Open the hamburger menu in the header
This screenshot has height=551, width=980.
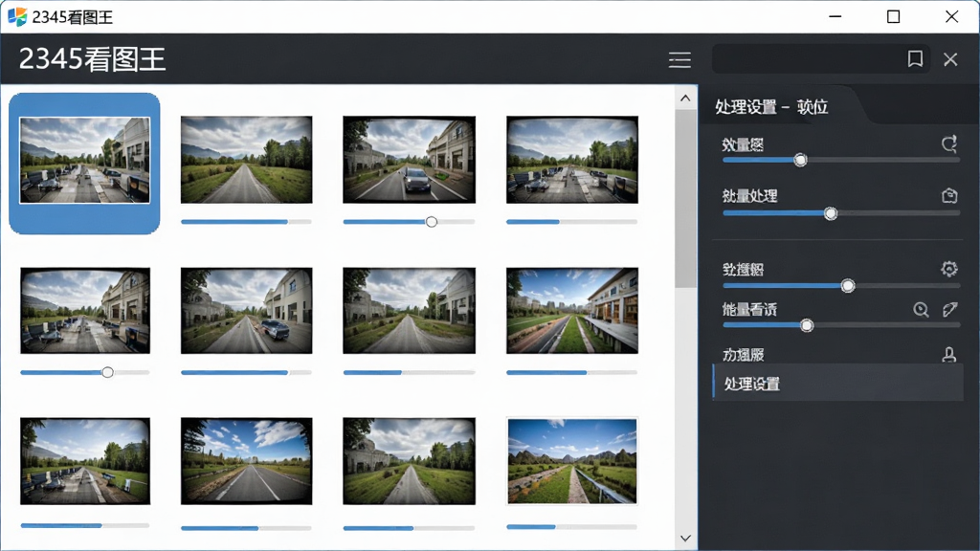click(x=679, y=59)
